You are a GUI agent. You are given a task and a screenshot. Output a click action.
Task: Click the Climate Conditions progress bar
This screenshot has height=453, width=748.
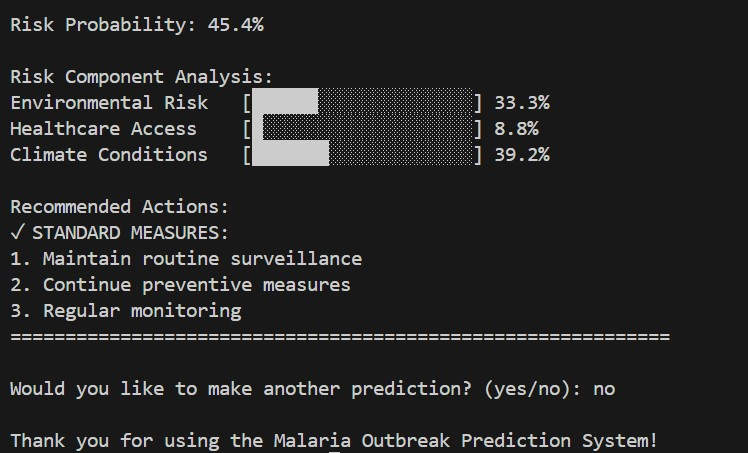362,155
